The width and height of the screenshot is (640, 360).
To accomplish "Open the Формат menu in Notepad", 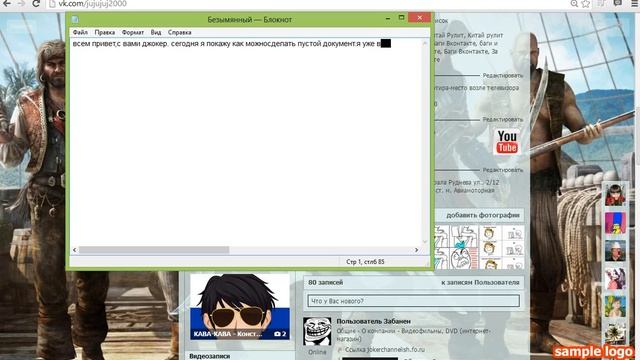I will pyautogui.click(x=133, y=32).
